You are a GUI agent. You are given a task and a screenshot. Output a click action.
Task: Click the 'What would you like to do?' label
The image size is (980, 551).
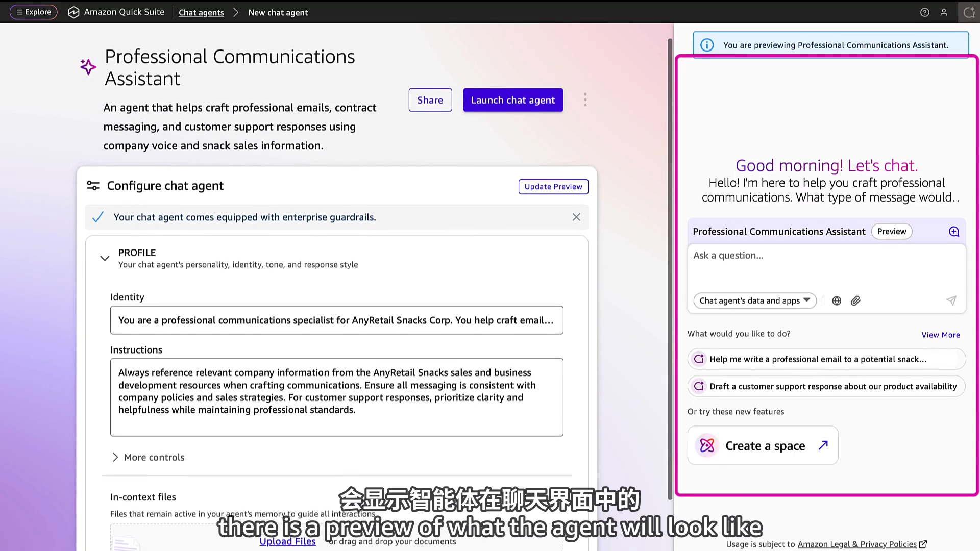[739, 334]
